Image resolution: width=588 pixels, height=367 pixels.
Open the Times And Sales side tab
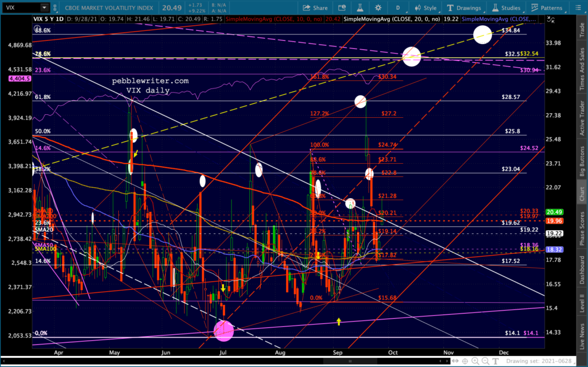[x=582, y=69]
